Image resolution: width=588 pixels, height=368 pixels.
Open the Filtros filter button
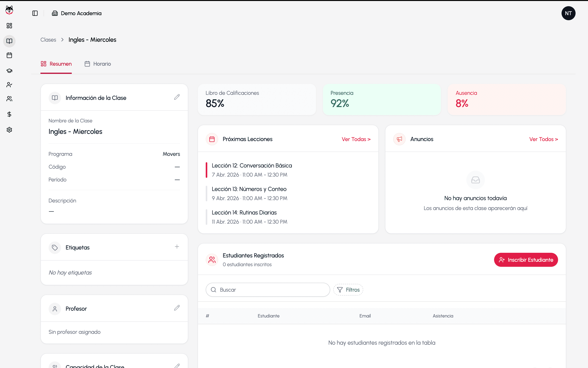pos(348,290)
